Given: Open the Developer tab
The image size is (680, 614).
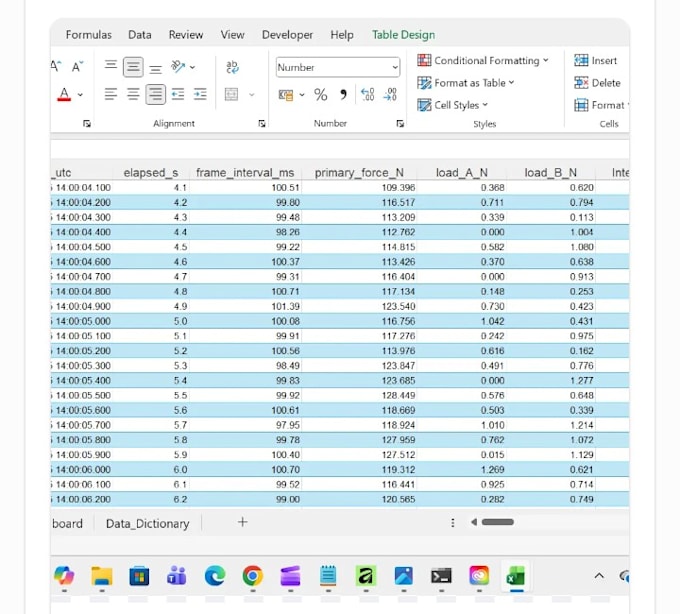Looking at the screenshot, I should pos(287,35).
